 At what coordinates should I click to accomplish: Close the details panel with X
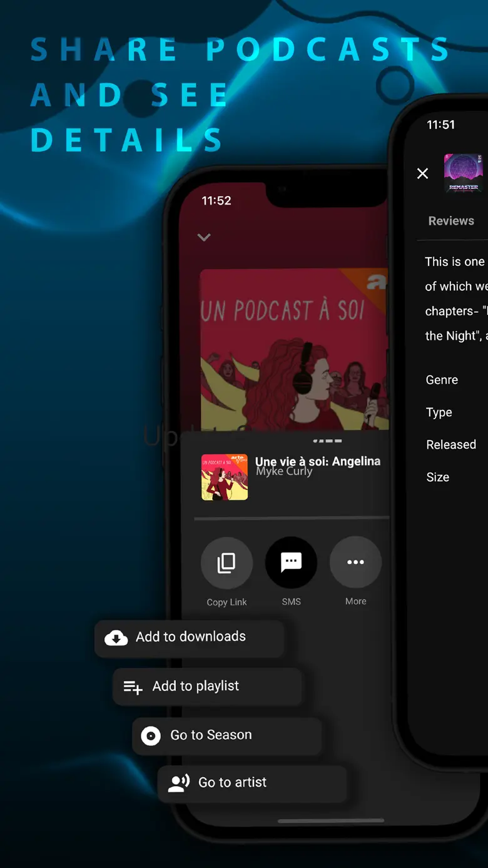(423, 173)
